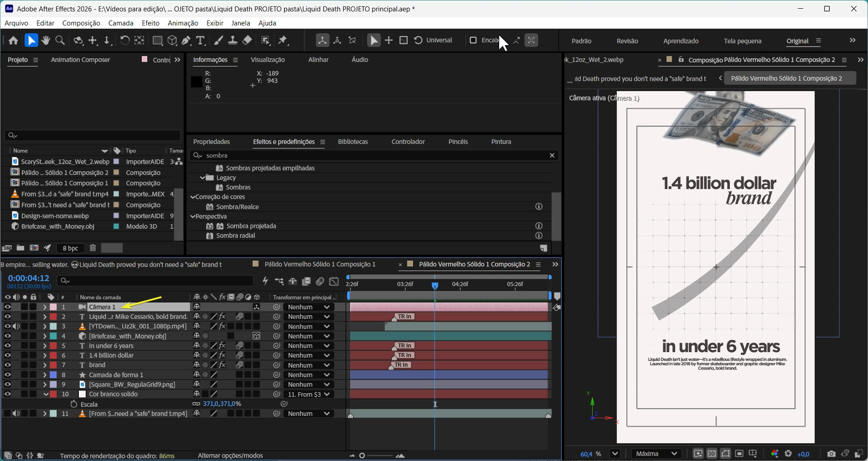Hide the Briefcase_with_Money.obj layer

[7, 336]
